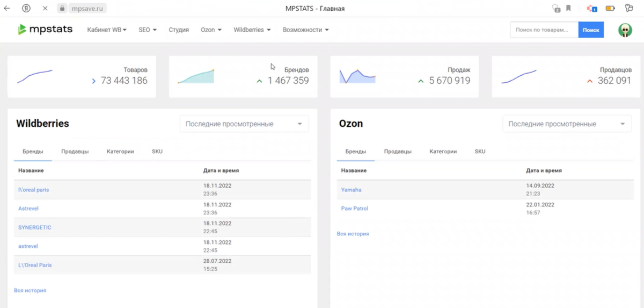Click the 73 443 186 Товаров value
644x308 pixels.
(x=124, y=81)
